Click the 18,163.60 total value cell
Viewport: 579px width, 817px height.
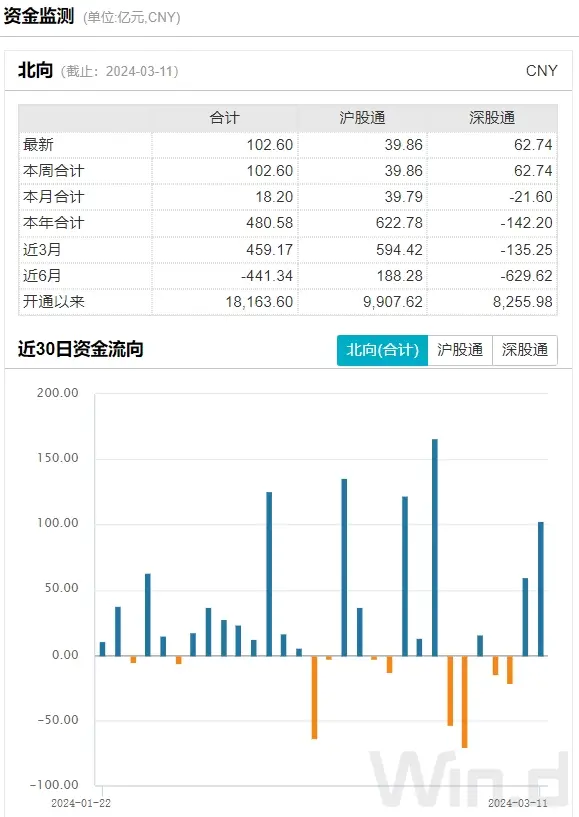point(259,302)
